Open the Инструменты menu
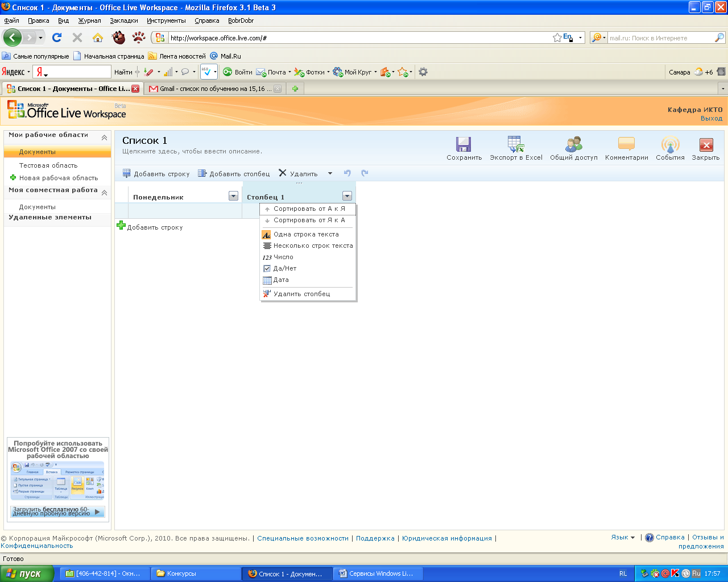The width and height of the screenshot is (728, 582). 166,20
